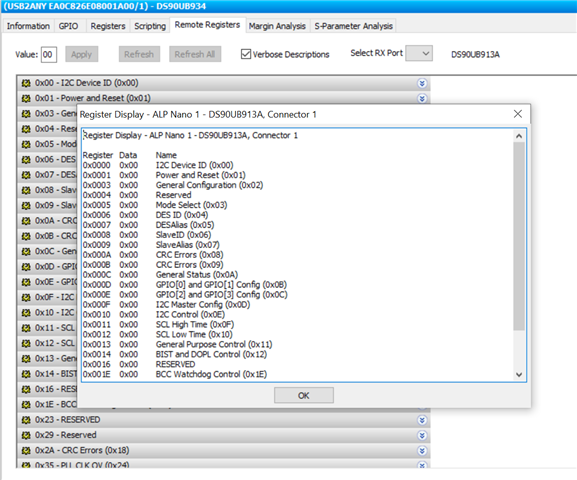The height and width of the screenshot is (480, 577).
Task: Click the chip icon on the 0x14 row
Action: [x=26, y=374]
